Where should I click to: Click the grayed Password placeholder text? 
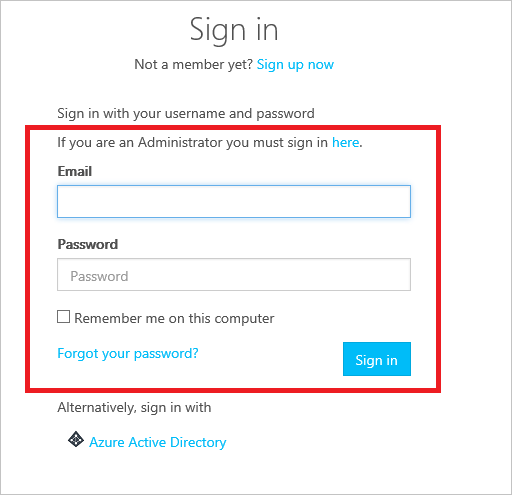click(x=99, y=276)
